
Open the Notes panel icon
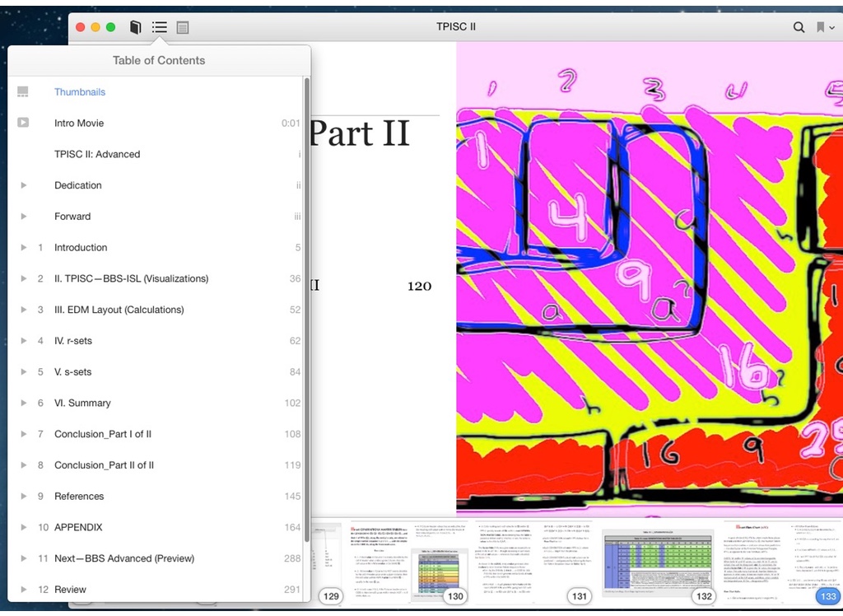click(x=183, y=27)
